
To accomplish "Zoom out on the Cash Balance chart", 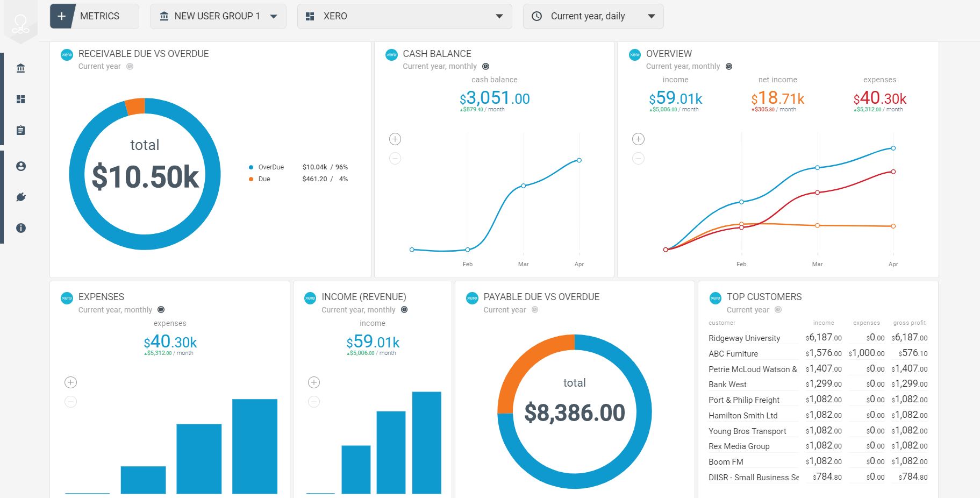I will (x=395, y=159).
